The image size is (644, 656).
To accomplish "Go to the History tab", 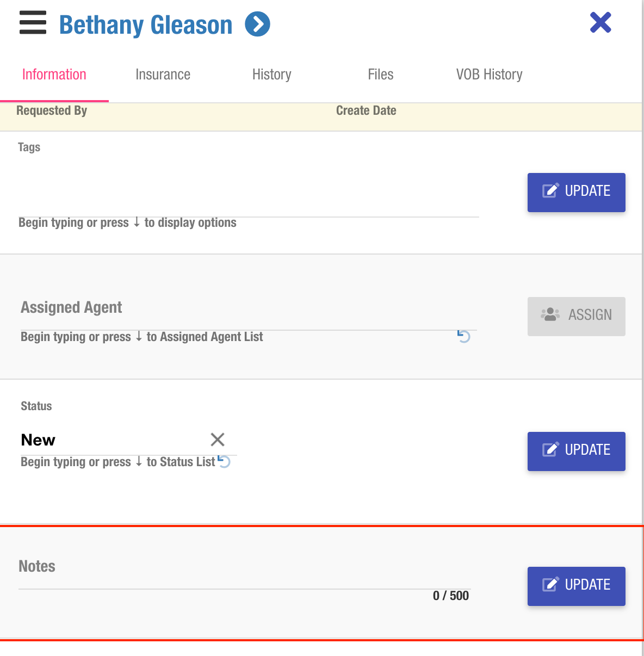I will tap(271, 75).
